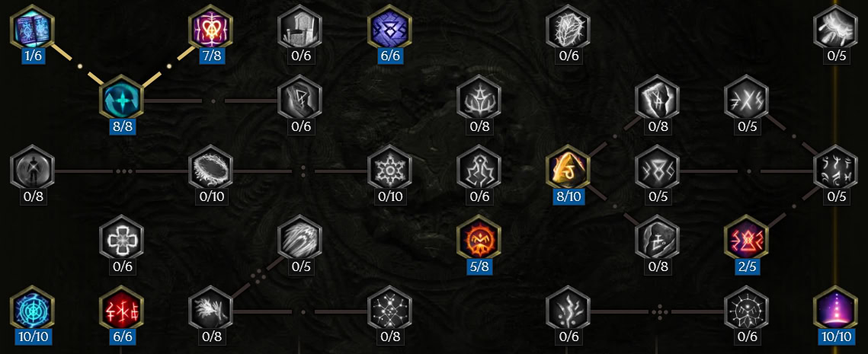Select the claw slash node at 0/5
Viewport: 868px width, 354px height.
(x=300, y=238)
